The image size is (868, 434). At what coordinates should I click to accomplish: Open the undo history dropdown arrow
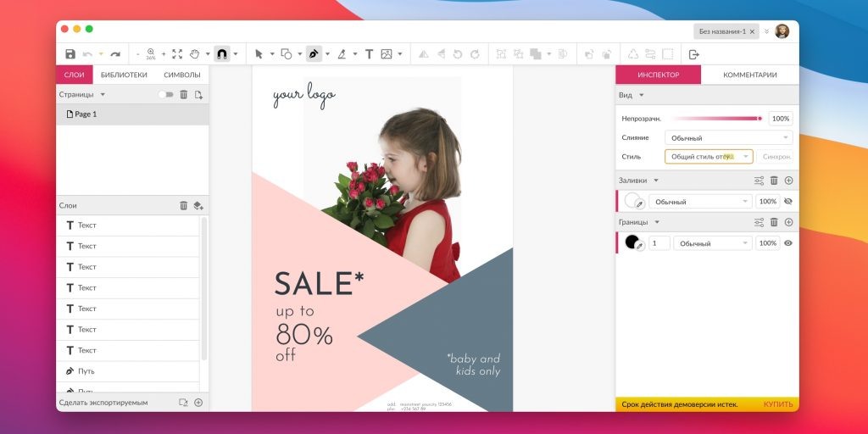[102, 54]
